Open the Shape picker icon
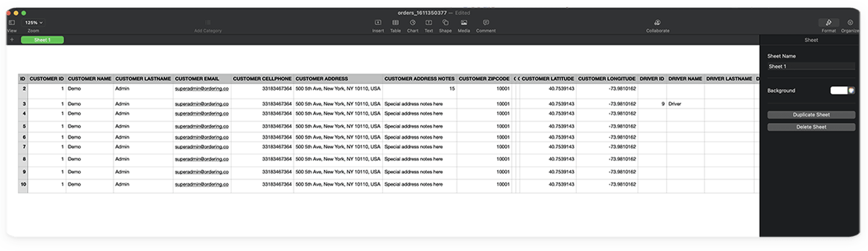This screenshot has height=251, width=868. click(x=445, y=22)
